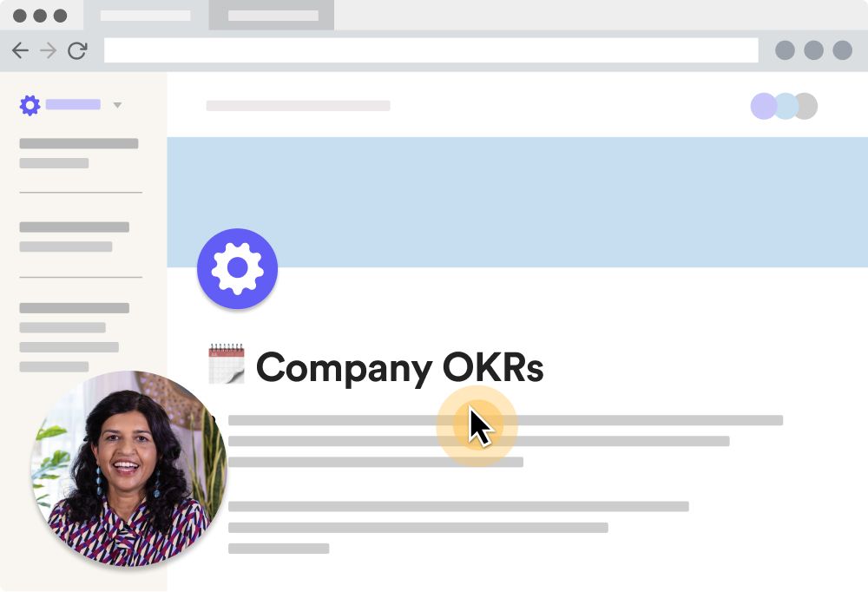Click the blue page cover banner
Image resolution: width=868 pixels, height=592 pixels.
(517, 202)
